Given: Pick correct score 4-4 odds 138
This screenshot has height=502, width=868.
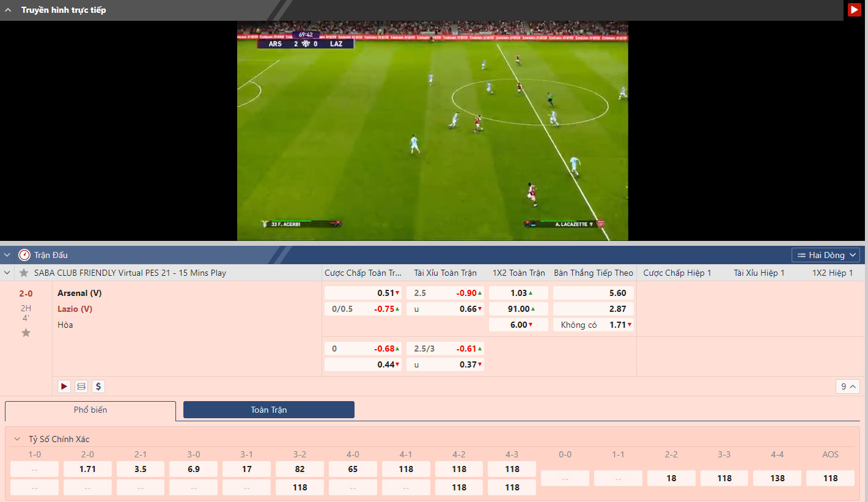Looking at the screenshot, I should point(778,478).
